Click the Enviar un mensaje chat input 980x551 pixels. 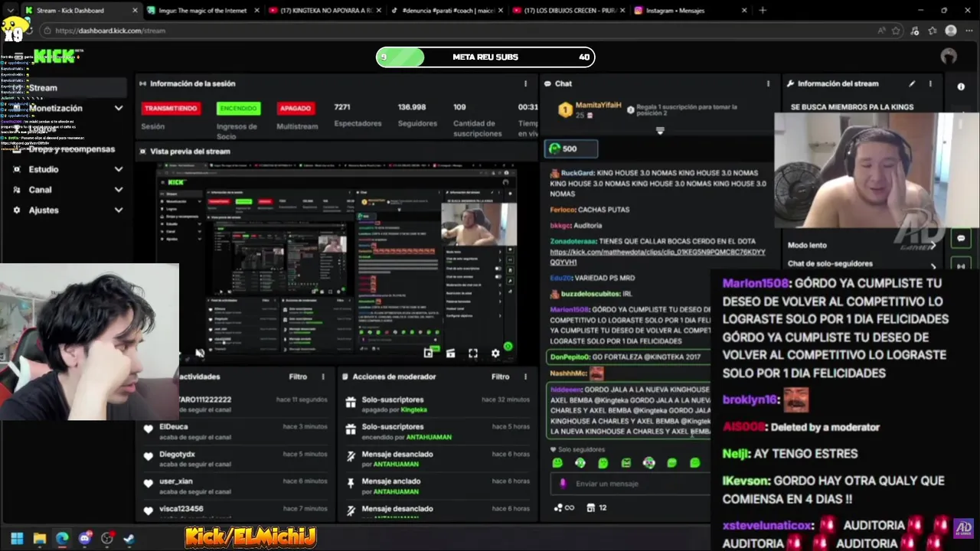click(629, 484)
